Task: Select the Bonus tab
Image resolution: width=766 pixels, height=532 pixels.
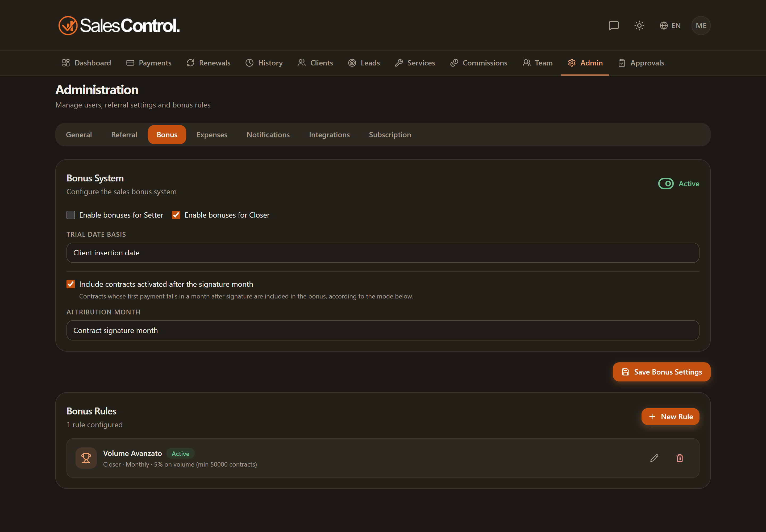Action: tap(167, 135)
